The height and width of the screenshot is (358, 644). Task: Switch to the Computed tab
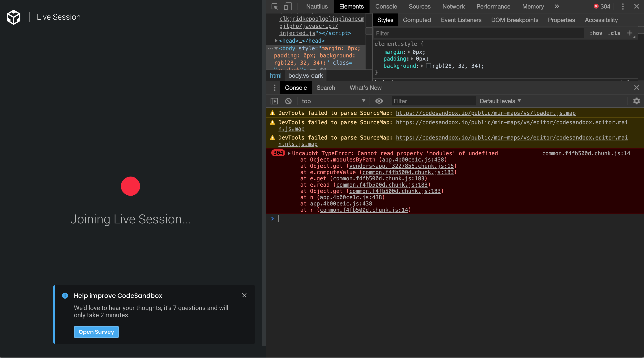(x=417, y=20)
